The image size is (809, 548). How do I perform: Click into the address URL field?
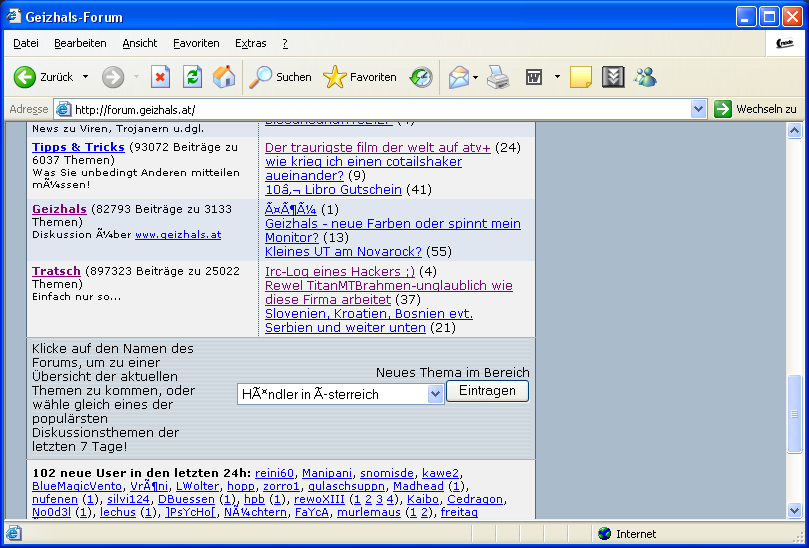tap(382, 109)
